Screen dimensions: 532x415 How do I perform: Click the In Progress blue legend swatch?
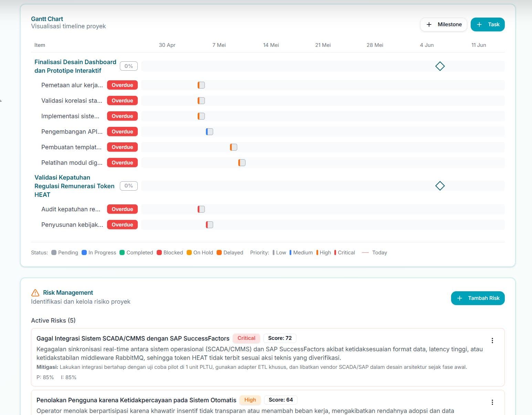pyautogui.click(x=84, y=253)
